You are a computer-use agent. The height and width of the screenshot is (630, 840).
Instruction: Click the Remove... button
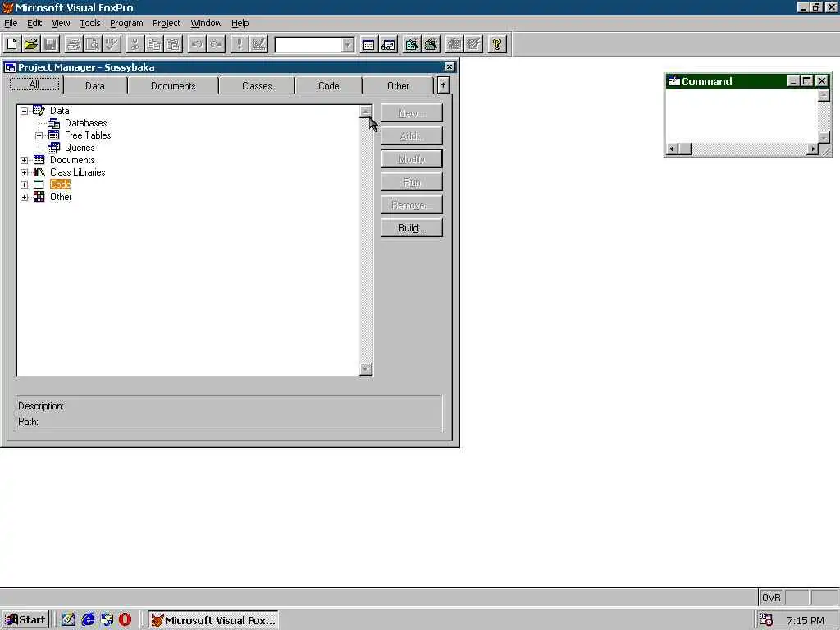pyautogui.click(x=412, y=205)
